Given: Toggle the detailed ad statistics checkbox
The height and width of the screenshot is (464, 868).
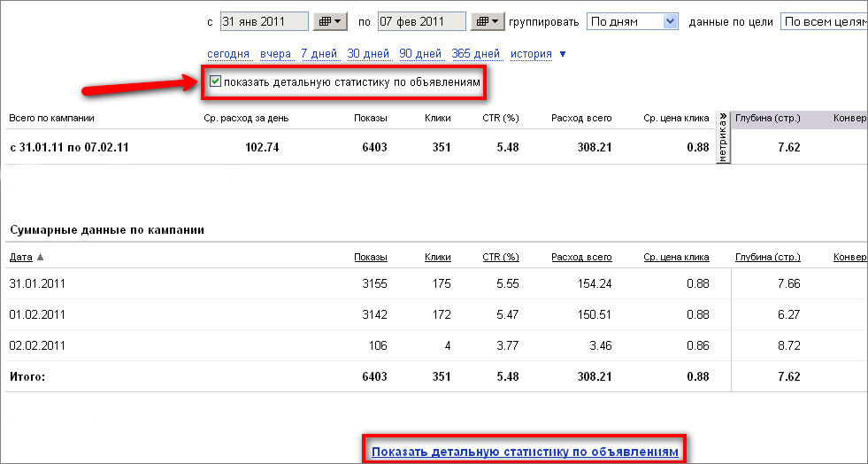Looking at the screenshot, I should [215, 82].
